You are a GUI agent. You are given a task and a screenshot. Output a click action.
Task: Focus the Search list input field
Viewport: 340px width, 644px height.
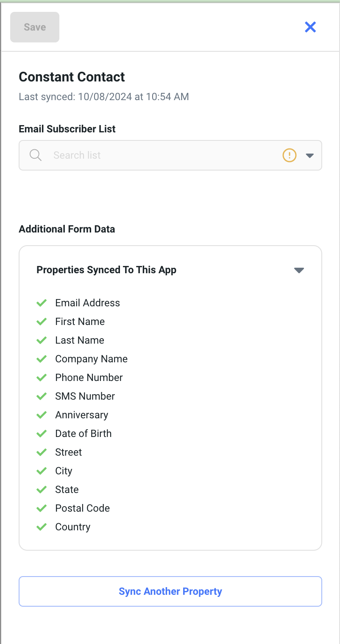(161, 155)
